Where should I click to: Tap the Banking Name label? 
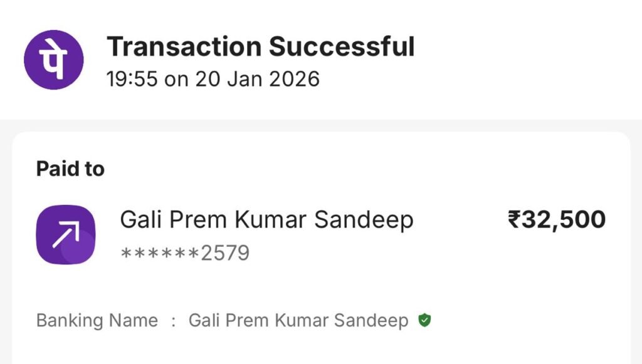point(97,321)
